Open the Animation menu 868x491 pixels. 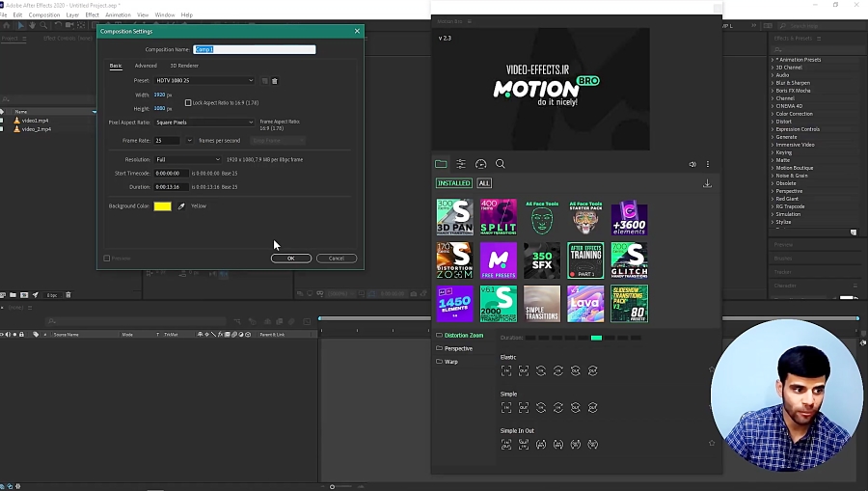click(118, 14)
